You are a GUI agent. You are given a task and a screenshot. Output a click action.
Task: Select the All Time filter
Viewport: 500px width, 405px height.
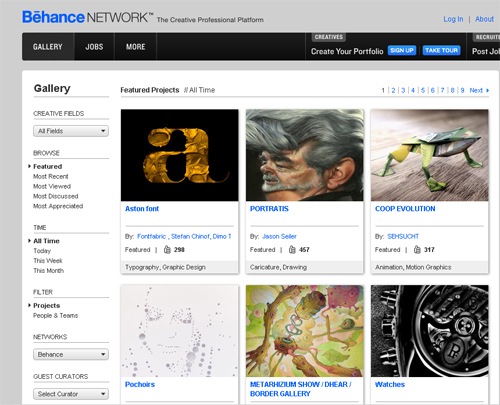point(46,241)
